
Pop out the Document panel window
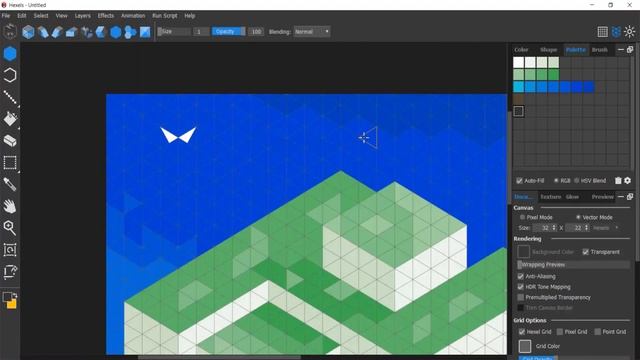(630, 197)
